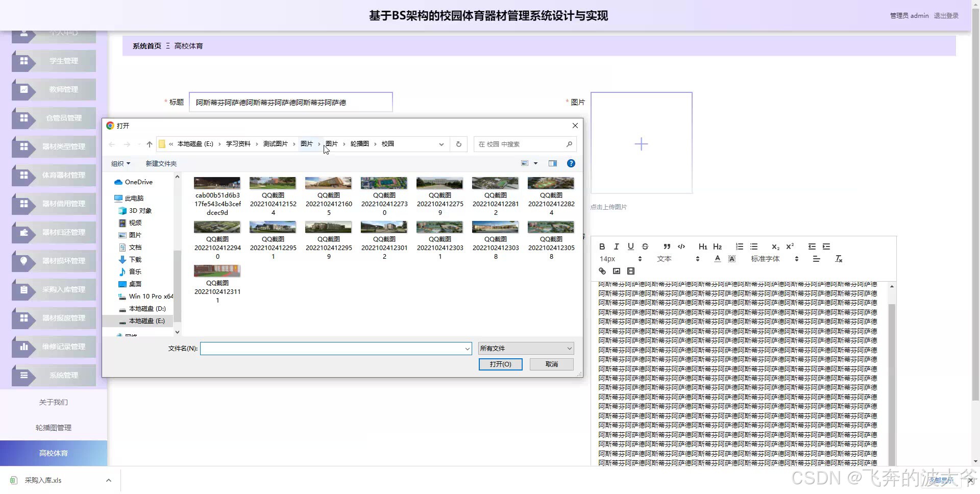Select the cab00b51d6b3 image file
Viewport: 980px width, 494px height.
pos(217,196)
